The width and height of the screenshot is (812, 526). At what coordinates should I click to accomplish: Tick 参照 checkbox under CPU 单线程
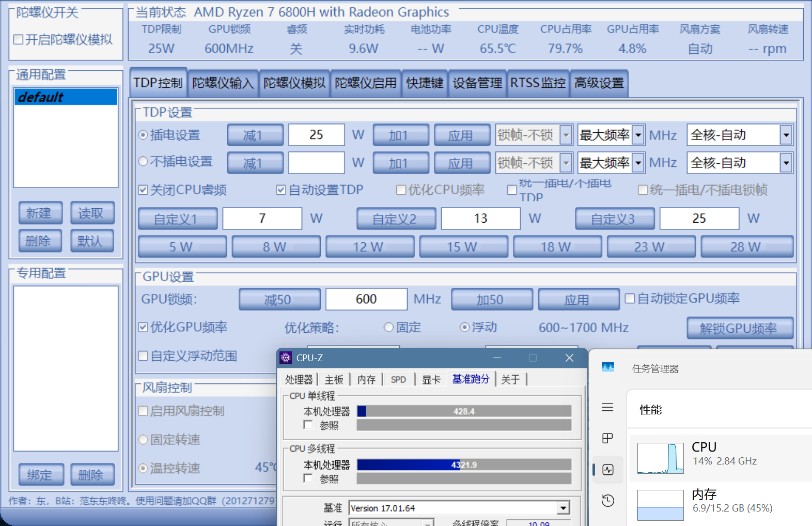pos(308,425)
